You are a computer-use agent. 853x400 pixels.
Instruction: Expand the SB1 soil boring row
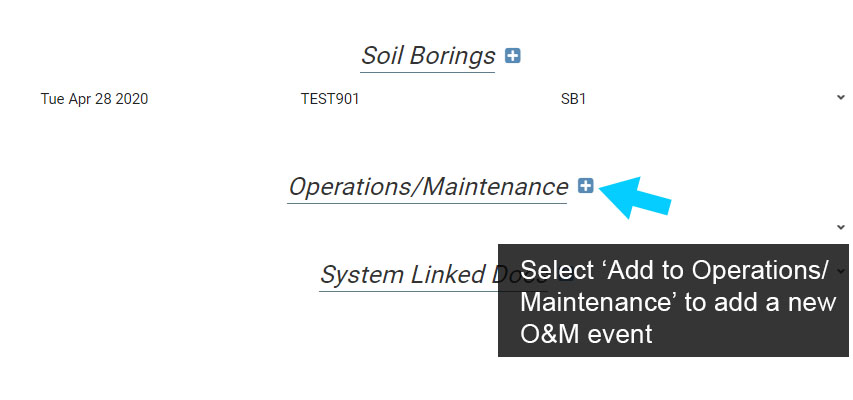pos(840,98)
